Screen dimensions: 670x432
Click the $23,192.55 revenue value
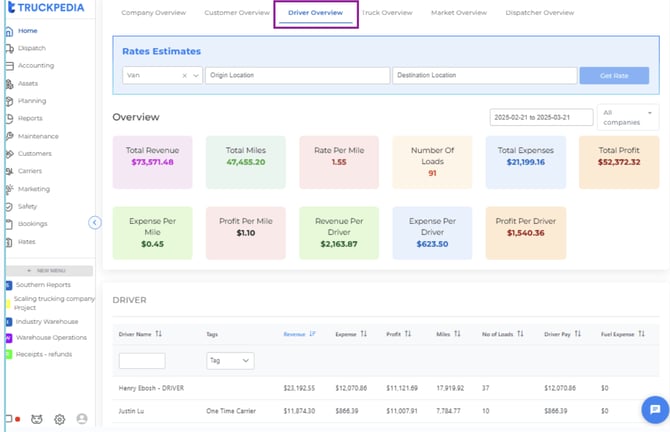click(x=299, y=388)
